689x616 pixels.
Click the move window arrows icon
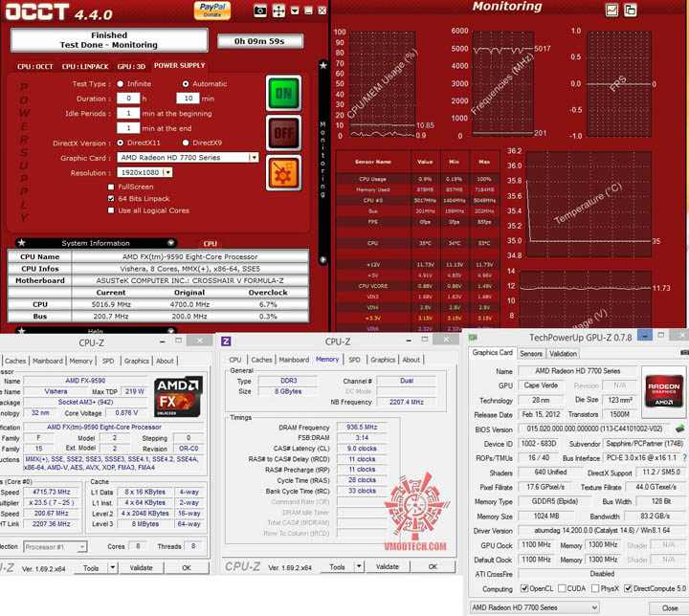pyautogui.click(x=278, y=11)
